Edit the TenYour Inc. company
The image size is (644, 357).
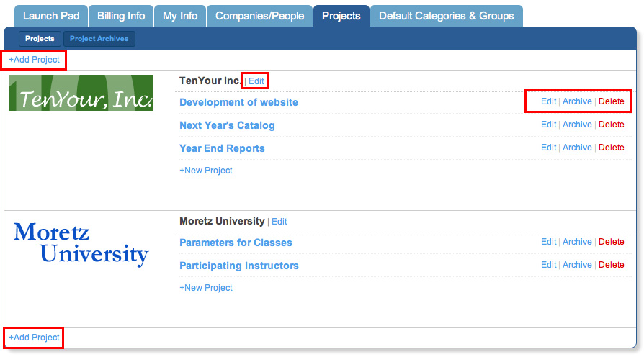tap(256, 81)
